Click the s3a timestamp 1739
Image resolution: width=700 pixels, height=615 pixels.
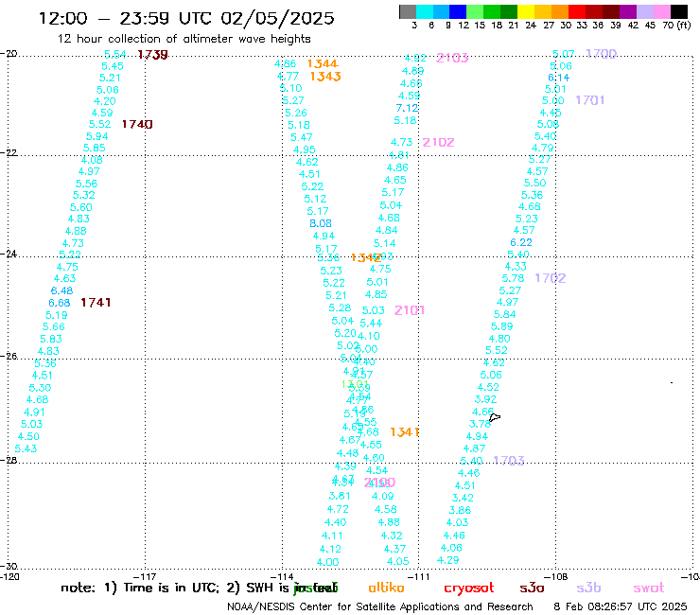click(x=152, y=55)
